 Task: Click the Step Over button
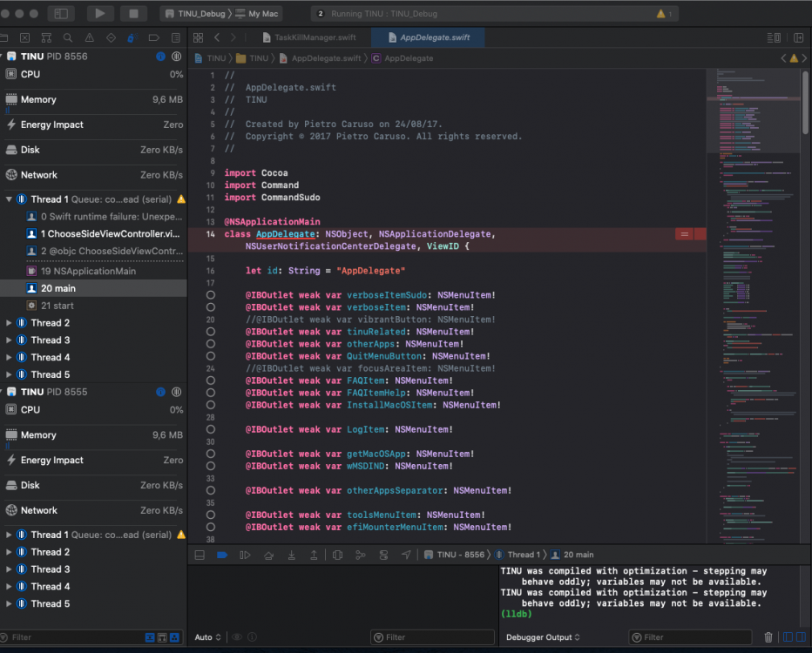pos(268,555)
